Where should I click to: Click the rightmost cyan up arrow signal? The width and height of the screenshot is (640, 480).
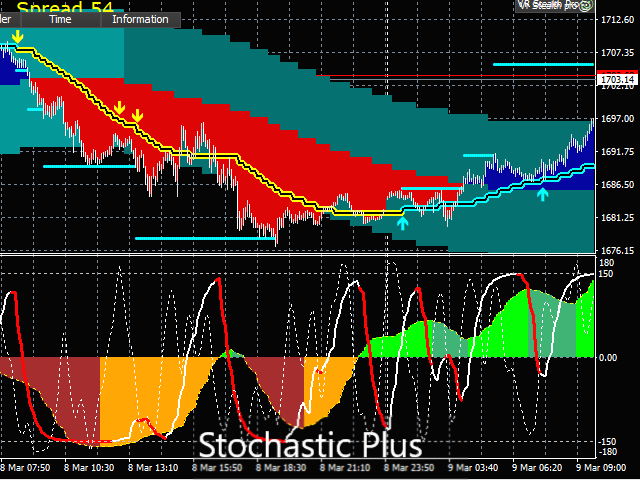[542, 194]
